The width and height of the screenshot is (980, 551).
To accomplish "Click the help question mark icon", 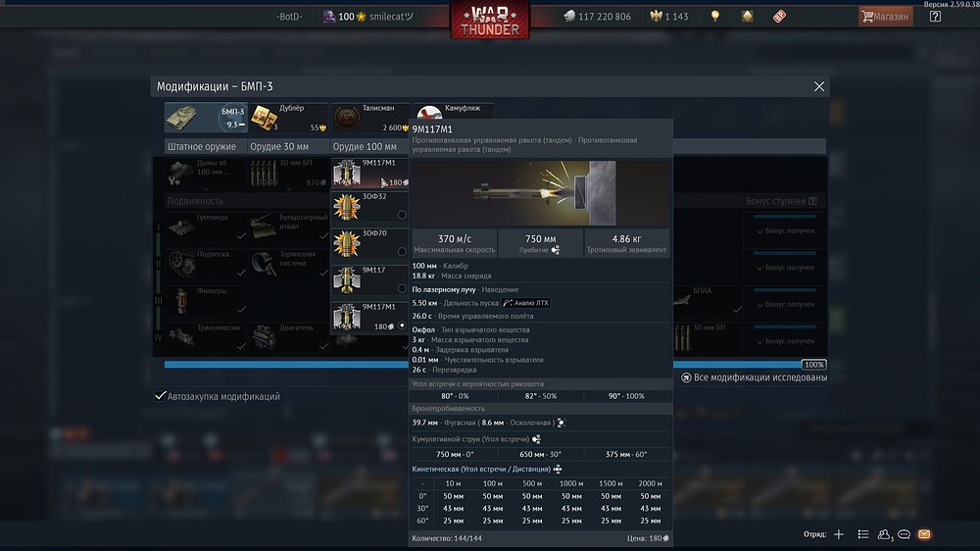I will pyautogui.click(x=935, y=17).
